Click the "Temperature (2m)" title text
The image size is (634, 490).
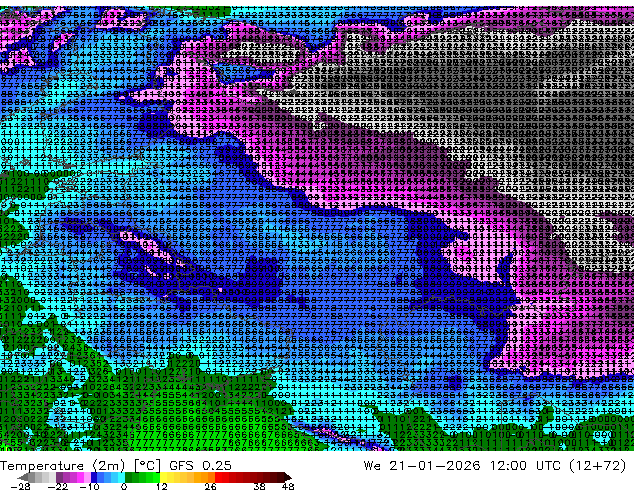click(x=62, y=465)
